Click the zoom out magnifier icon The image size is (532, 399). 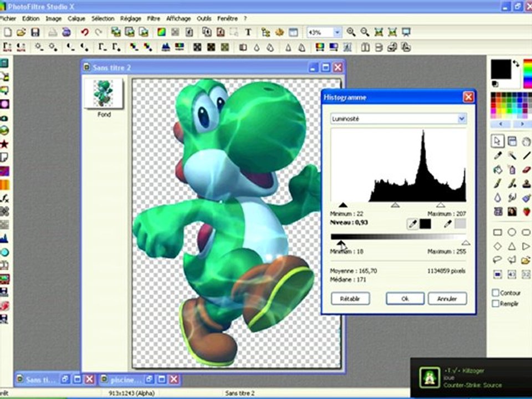[365, 32]
